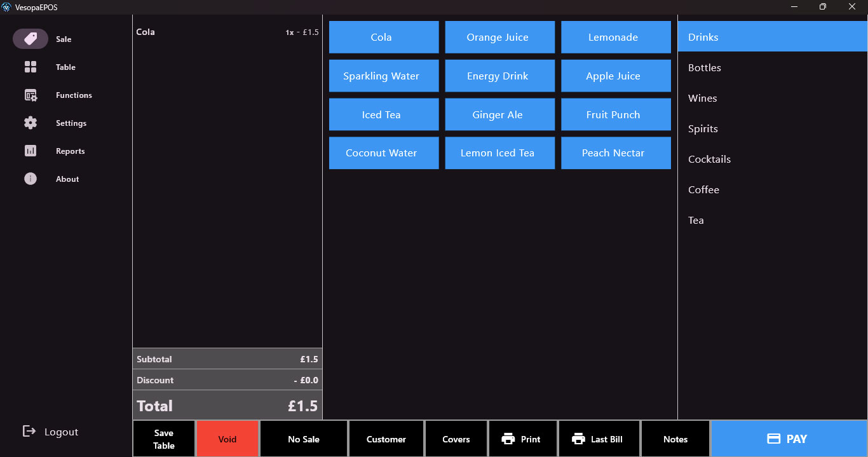
Task: Open the Customer button
Action: click(x=386, y=439)
